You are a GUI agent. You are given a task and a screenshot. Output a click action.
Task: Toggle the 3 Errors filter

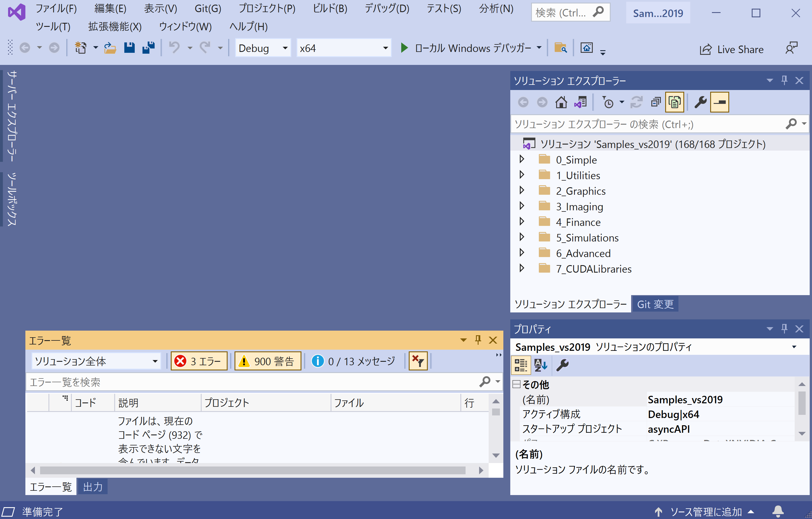(x=199, y=361)
